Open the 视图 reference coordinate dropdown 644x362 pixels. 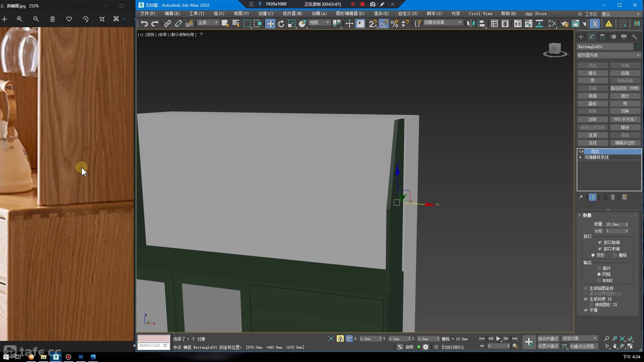click(x=319, y=22)
